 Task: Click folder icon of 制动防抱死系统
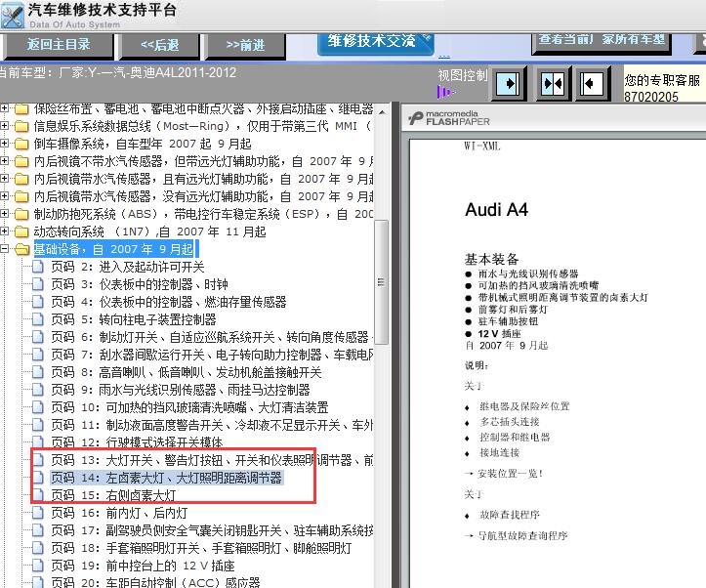[x=21, y=214]
